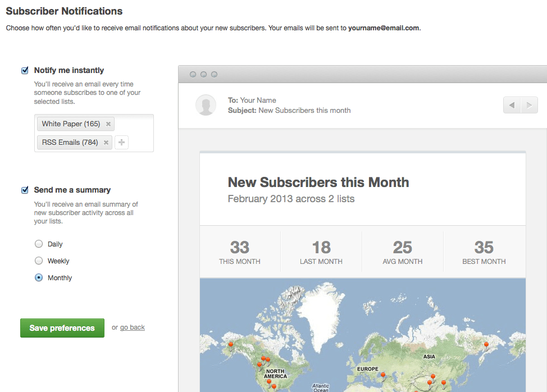Remove the RSS Emails (784) list tag
The image size is (547, 392).
coord(106,143)
